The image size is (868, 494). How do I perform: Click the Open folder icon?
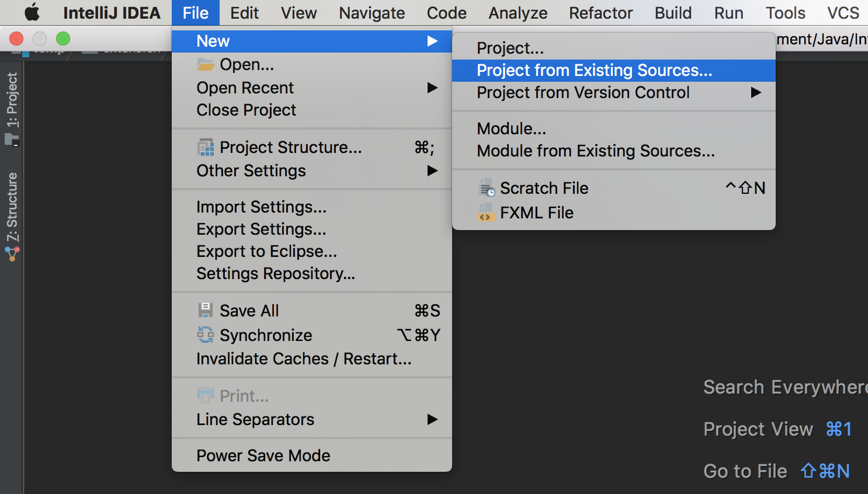(206, 64)
